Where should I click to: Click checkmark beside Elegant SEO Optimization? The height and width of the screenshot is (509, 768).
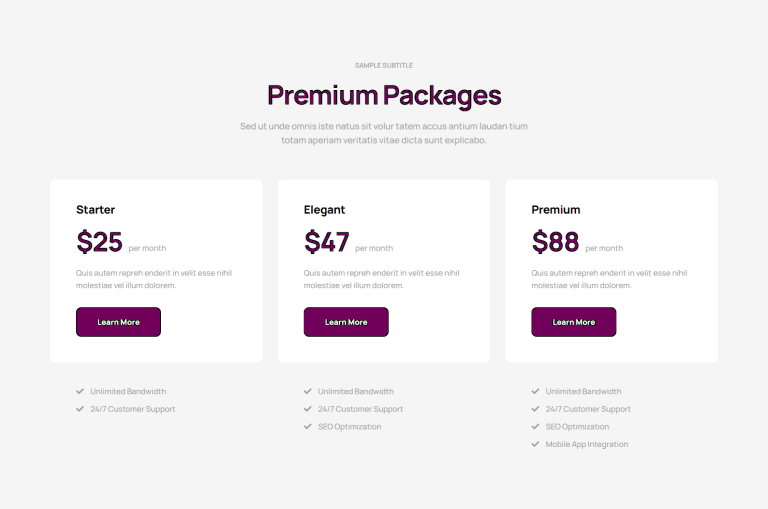click(x=308, y=426)
